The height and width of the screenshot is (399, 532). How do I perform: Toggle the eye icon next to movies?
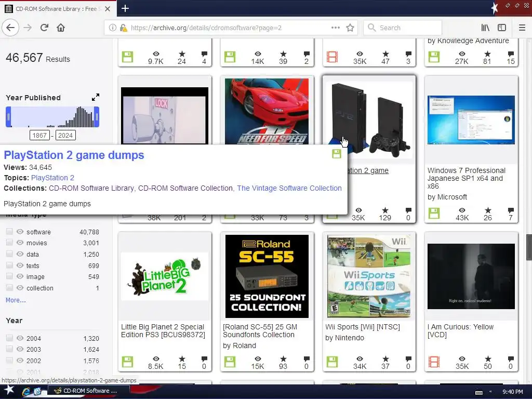coord(20,243)
